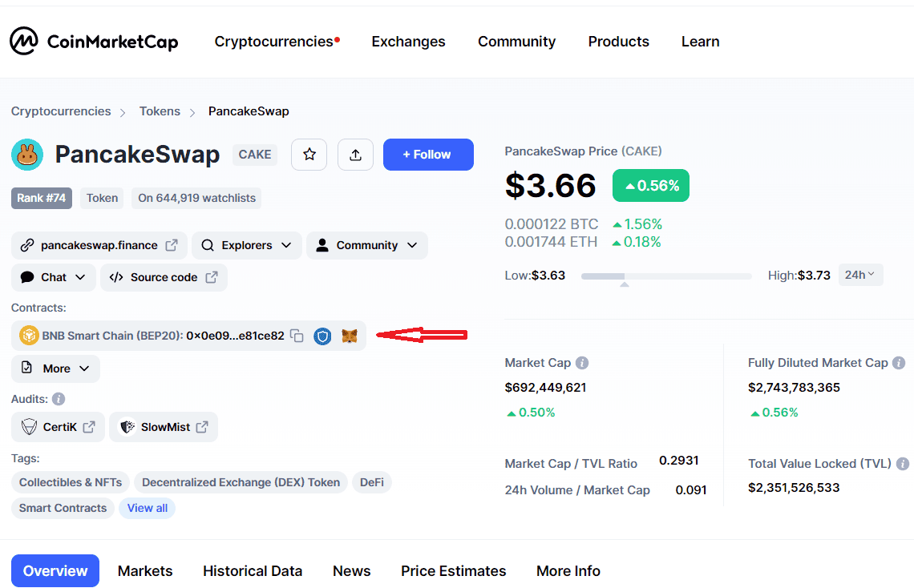
Task: Click TVL value $2,351,526,533
Action: click(794, 487)
